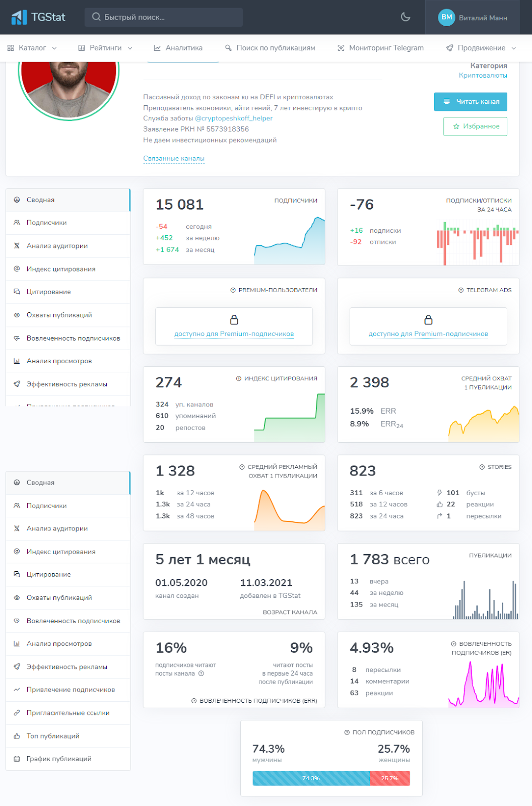
Task: Open the Пригласительные ссылки sidebar tab
Action: click(x=68, y=713)
